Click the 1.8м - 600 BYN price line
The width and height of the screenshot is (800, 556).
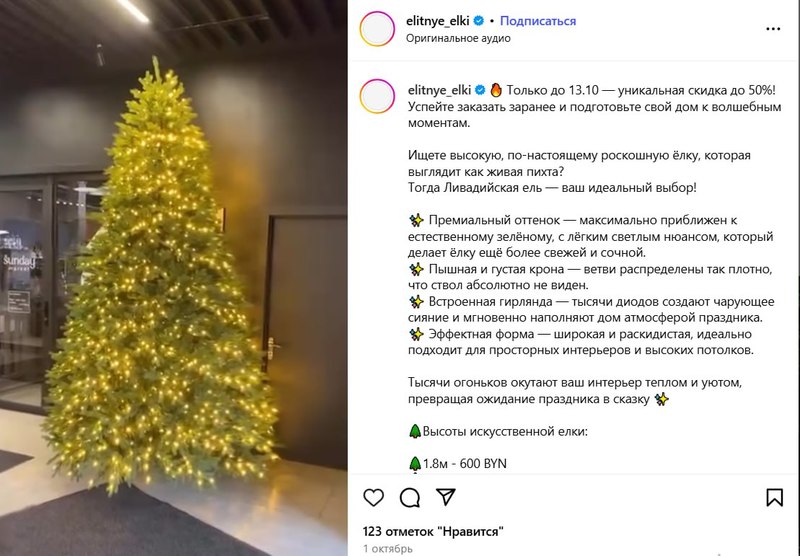pyautogui.click(x=458, y=464)
